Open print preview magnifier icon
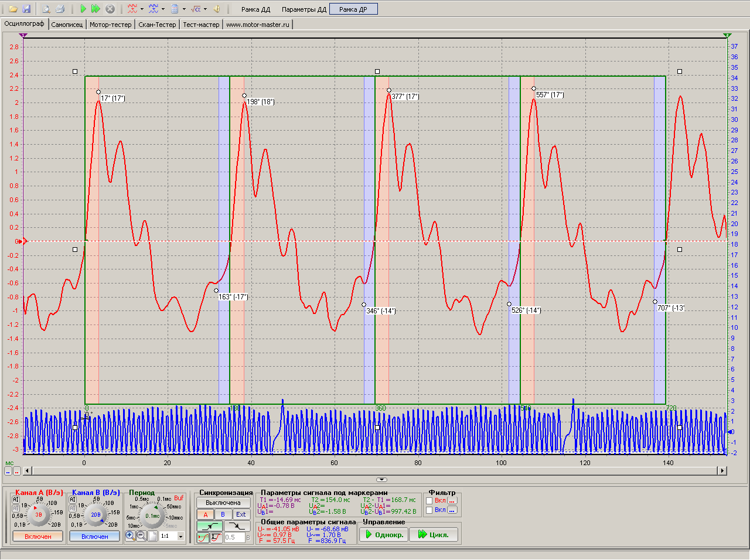Screen dimensions: 750x560 46,9
